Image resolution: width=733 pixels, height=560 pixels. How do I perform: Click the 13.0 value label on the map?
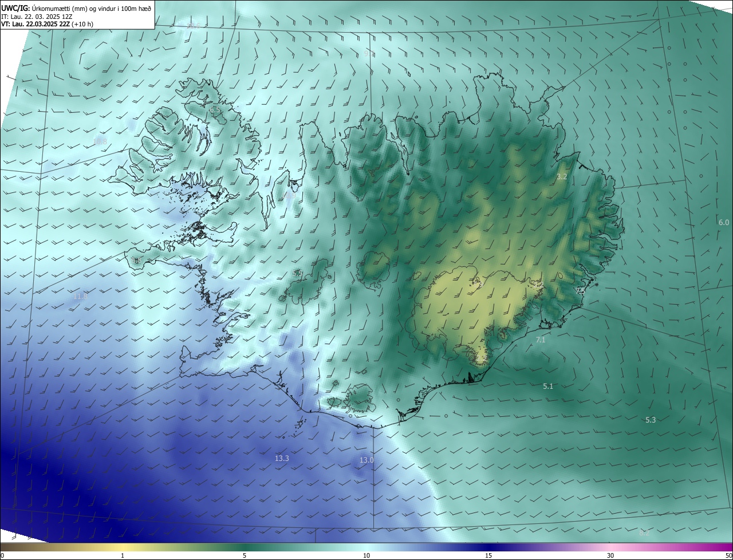[366, 460]
